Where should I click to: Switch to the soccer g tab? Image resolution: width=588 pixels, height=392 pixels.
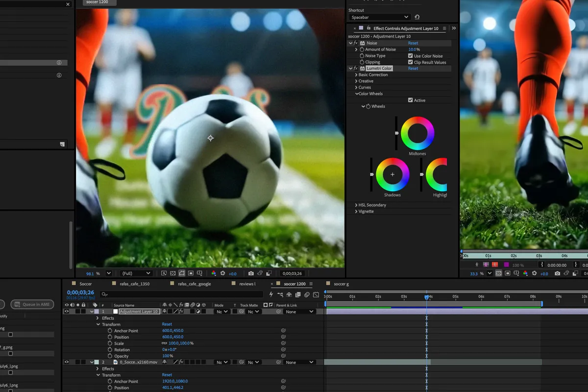(x=341, y=284)
